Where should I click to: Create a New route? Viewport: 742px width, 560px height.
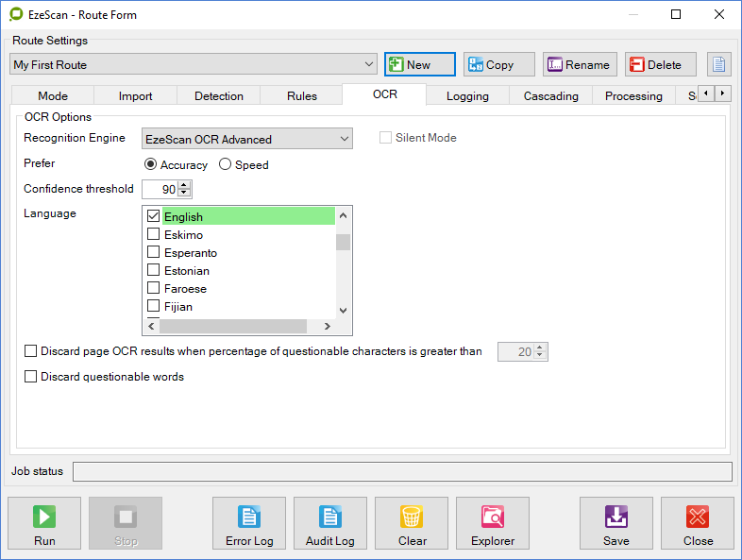coord(419,64)
